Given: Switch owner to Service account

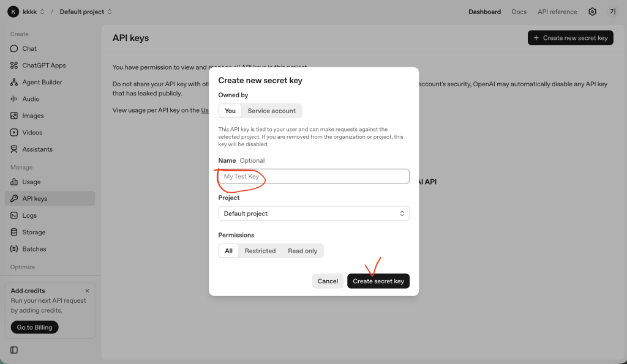Looking at the screenshot, I should 271,111.
